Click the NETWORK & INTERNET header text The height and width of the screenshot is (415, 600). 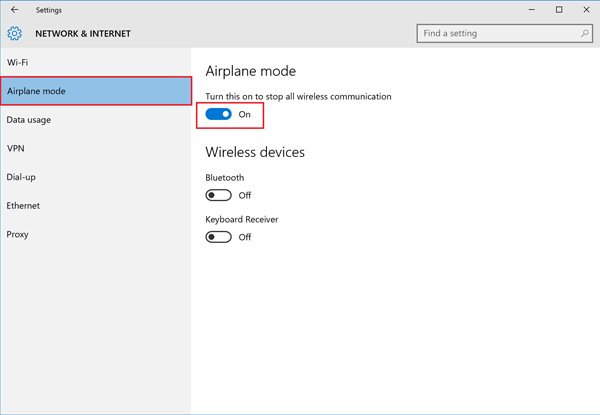[83, 33]
